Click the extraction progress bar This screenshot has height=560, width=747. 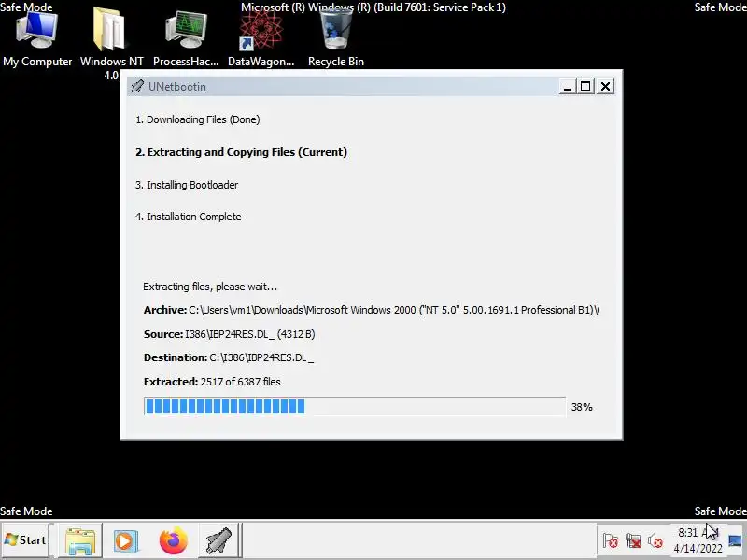click(355, 406)
